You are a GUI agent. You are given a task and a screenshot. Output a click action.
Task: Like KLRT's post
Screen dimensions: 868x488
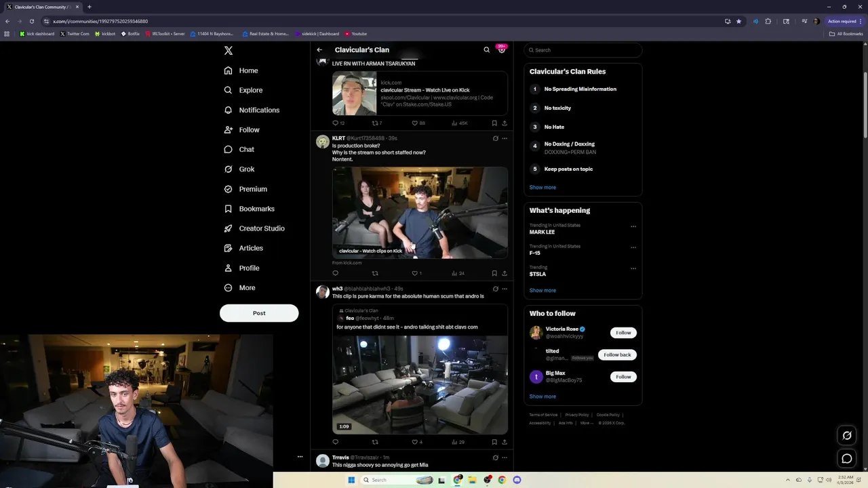[x=415, y=273]
